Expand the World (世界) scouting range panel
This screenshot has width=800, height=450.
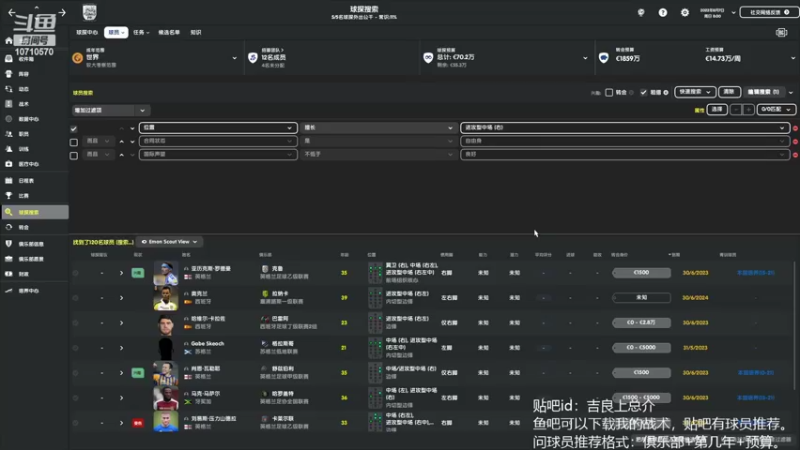[x=234, y=58]
